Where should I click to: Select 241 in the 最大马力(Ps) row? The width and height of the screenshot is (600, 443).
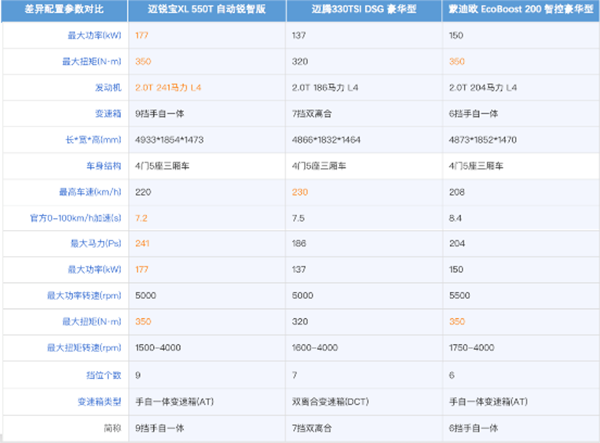[x=142, y=243]
